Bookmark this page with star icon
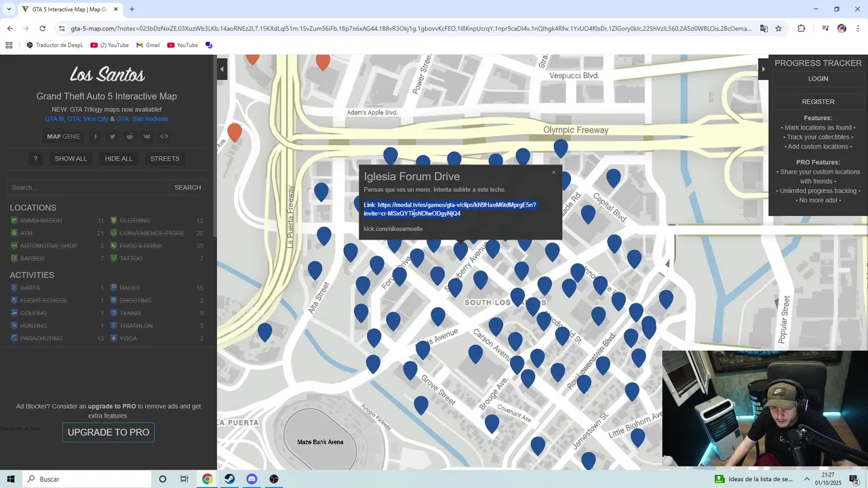 pos(778,28)
